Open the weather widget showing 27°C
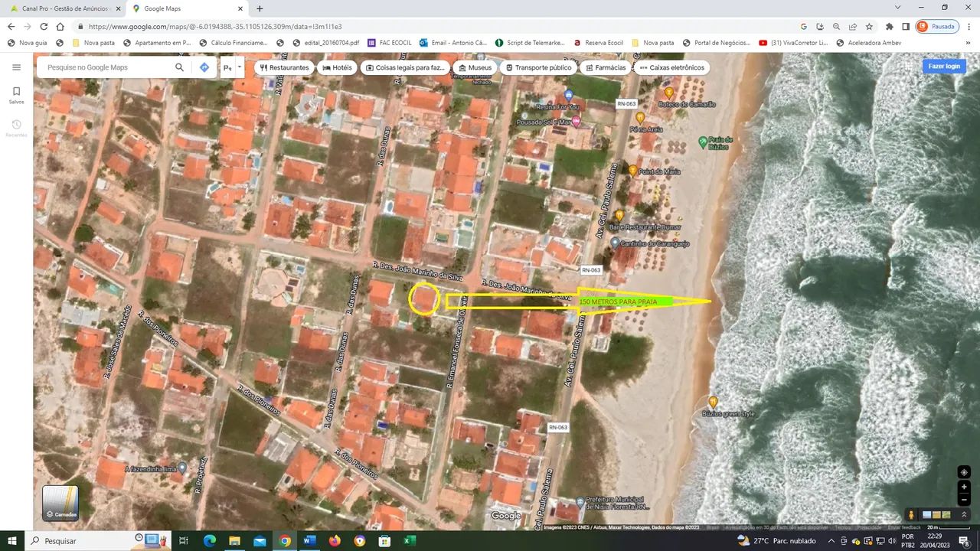980x551 pixels. click(x=776, y=540)
